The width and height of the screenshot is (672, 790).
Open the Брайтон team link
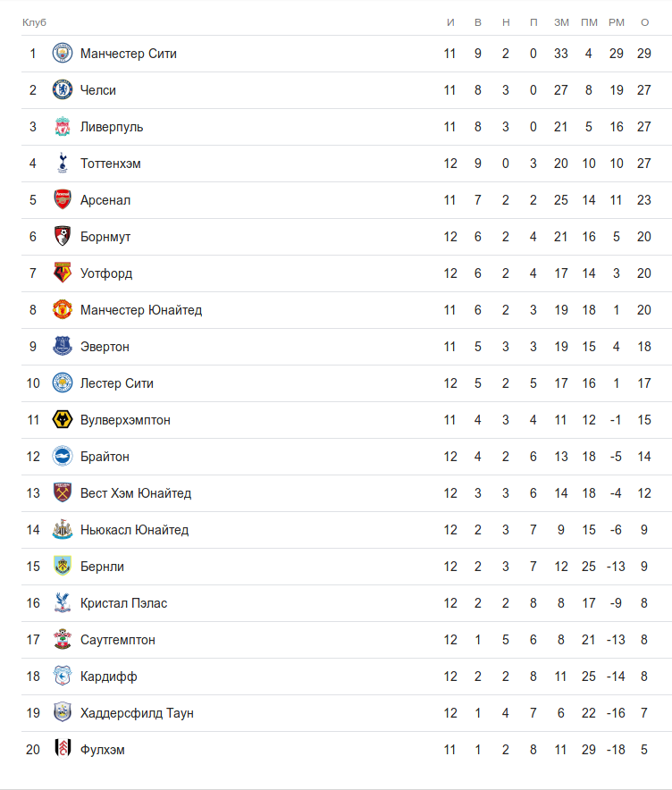pos(105,457)
